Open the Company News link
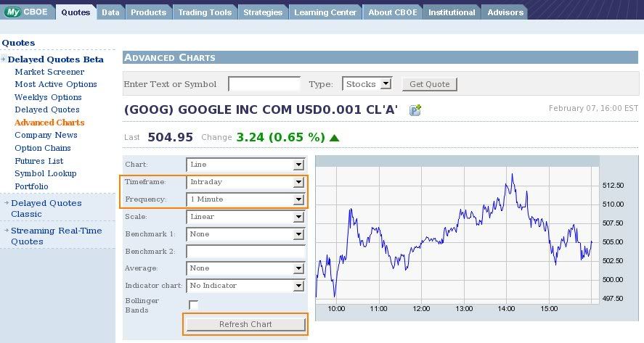 46,135
